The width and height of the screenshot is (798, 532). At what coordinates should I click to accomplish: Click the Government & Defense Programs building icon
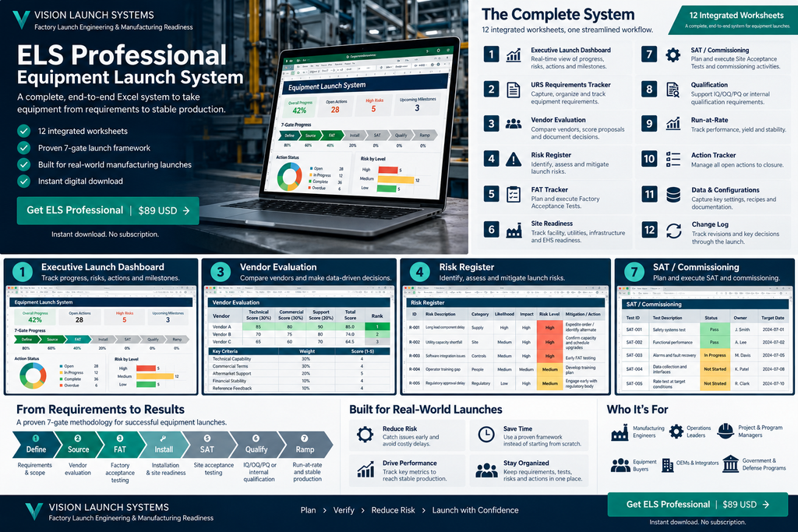[730, 463]
